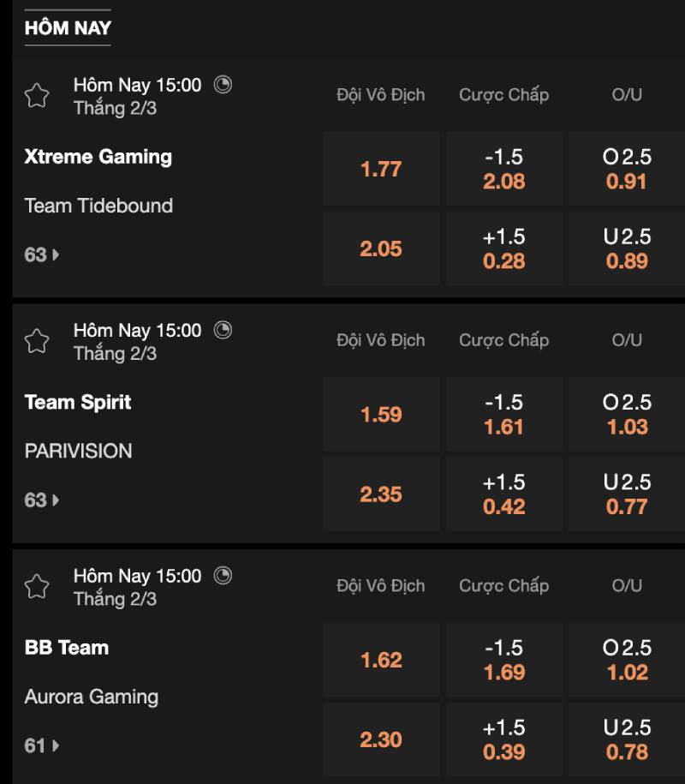Click clock icon on BB Team match
Screen dimensions: 685x784
tap(223, 576)
